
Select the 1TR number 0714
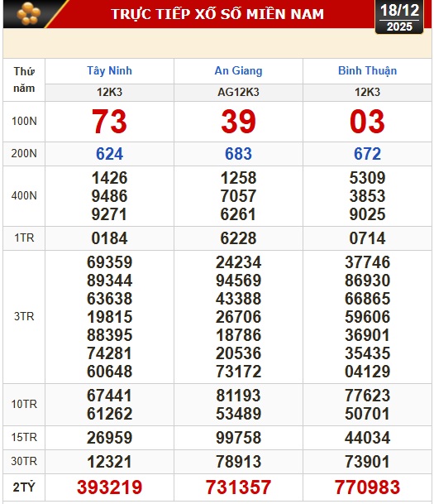368,238
